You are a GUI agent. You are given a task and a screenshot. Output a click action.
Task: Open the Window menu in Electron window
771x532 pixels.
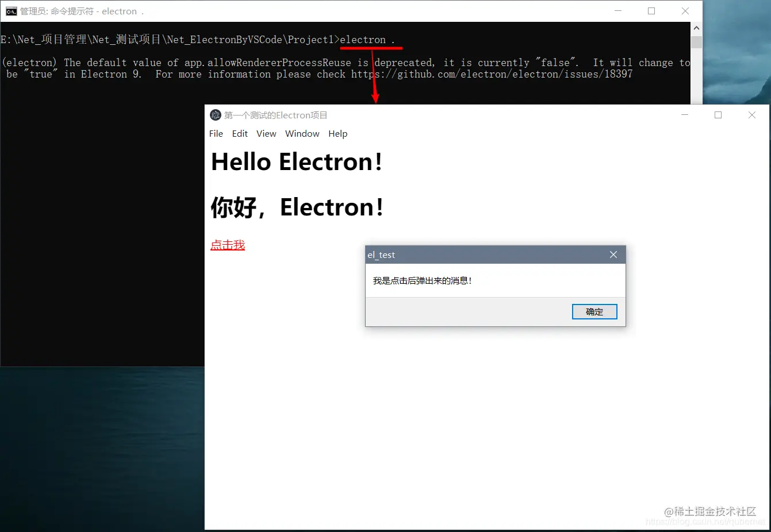click(x=302, y=133)
